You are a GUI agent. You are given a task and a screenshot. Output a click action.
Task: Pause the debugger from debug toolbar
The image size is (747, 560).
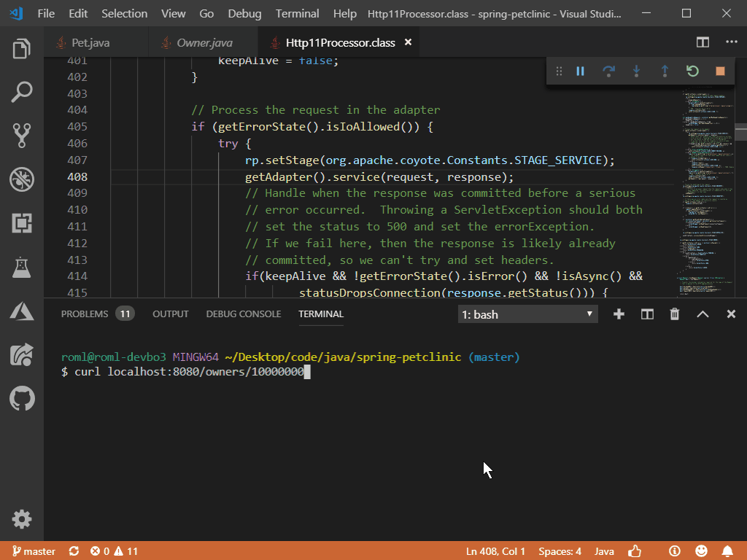click(581, 71)
